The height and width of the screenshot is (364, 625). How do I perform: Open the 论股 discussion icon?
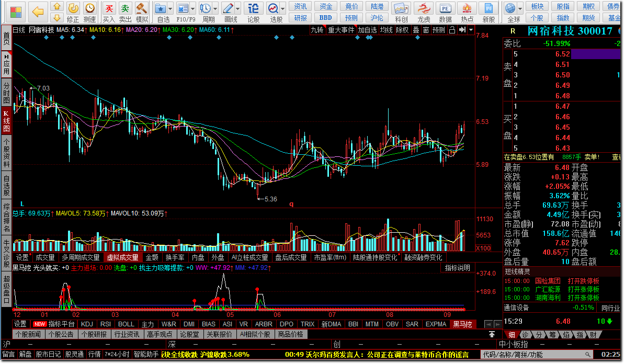click(254, 8)
